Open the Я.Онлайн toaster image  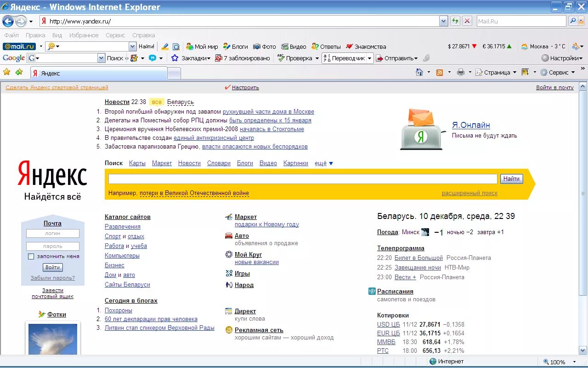click(423, 129)
